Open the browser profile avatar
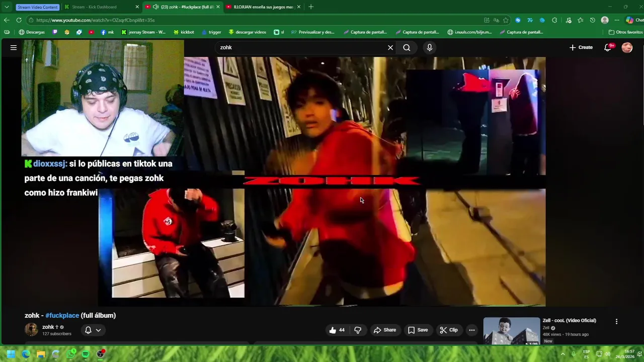Screen dimensions: 644x362 tap(605, 20)
